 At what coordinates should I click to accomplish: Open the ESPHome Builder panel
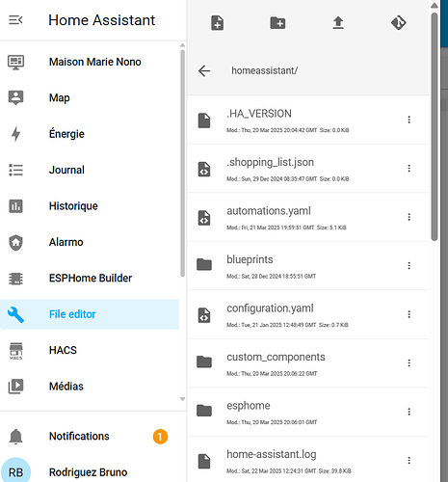(90, 279)
